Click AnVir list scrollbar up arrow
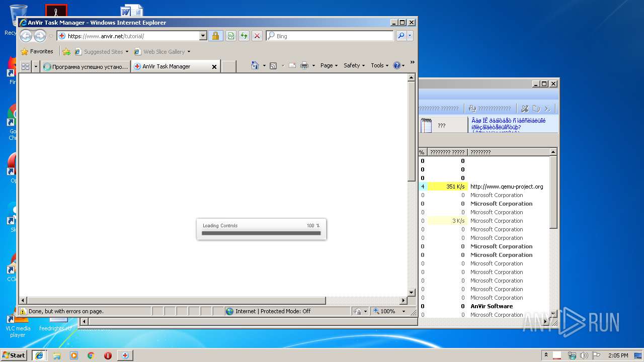Viewport: 644px width, 362px height. (x=553, y=152)
